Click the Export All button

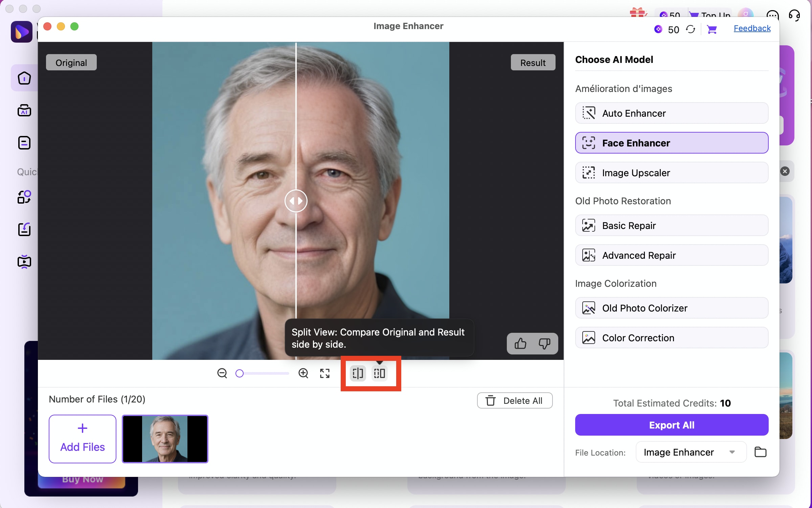click(672, 425)
